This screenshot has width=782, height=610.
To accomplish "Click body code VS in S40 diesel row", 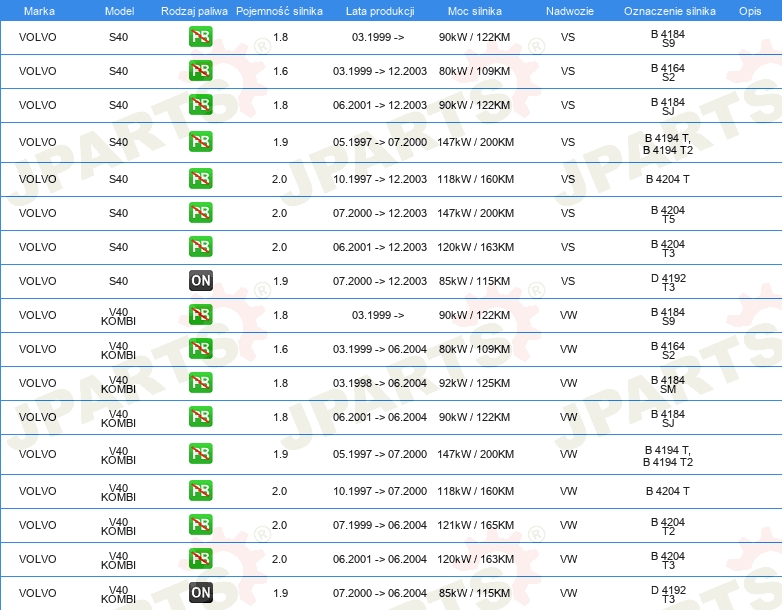I will click(x=568, y=281).
